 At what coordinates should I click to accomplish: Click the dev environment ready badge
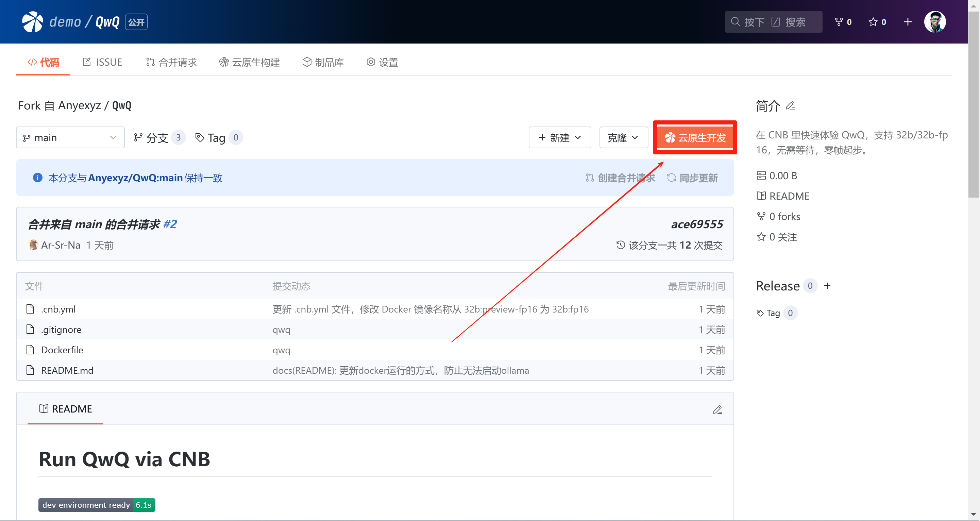pos(97,505)
